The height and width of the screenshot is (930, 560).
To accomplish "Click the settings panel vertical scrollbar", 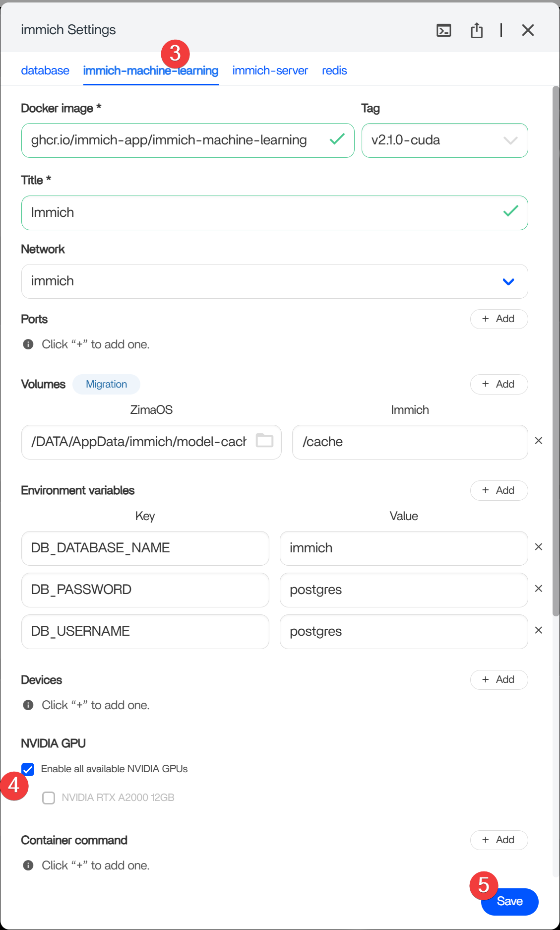I will click(556, 347).
